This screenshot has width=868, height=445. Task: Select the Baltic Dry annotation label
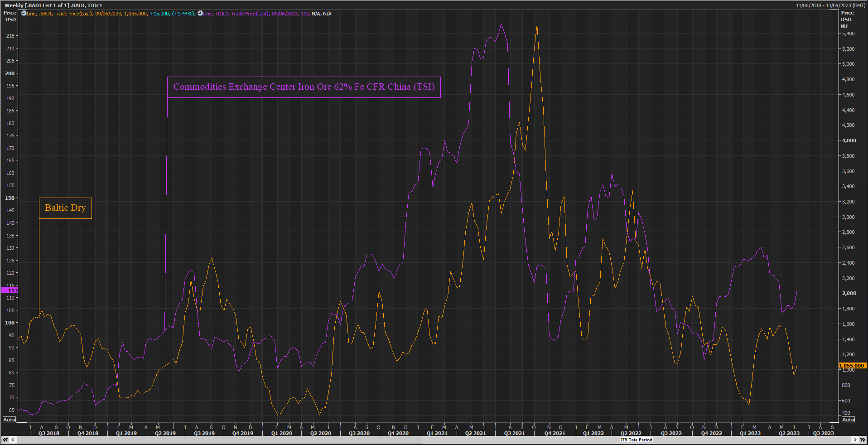point(65,208)
